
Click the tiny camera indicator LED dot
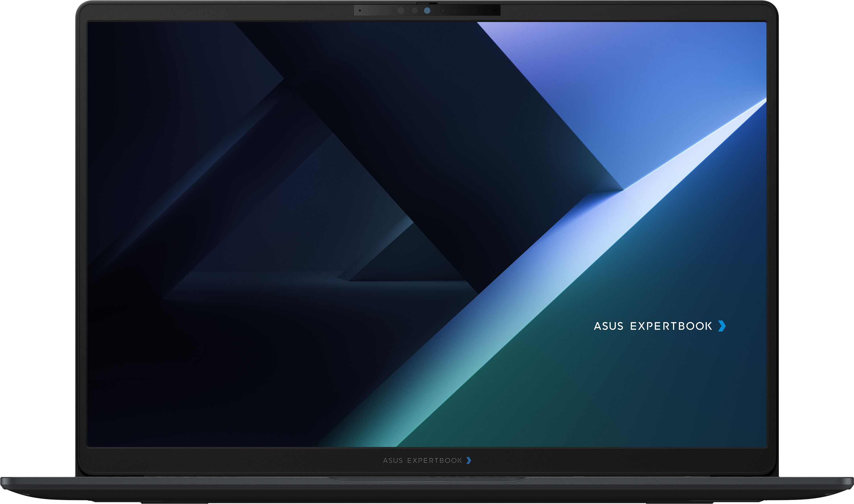coord(443,11)
